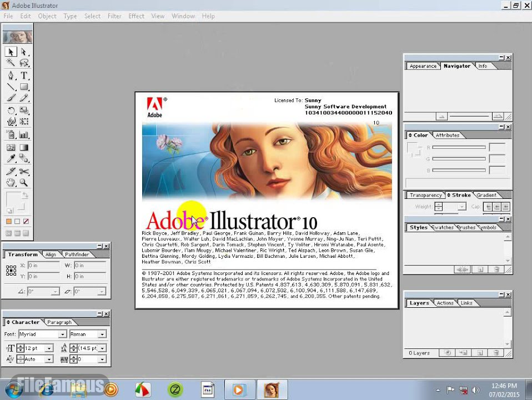The width and height of the screenshot is (532, 400).
Task: Switch to Full Screen Mode without menu bar
Action: click(26, 233)
